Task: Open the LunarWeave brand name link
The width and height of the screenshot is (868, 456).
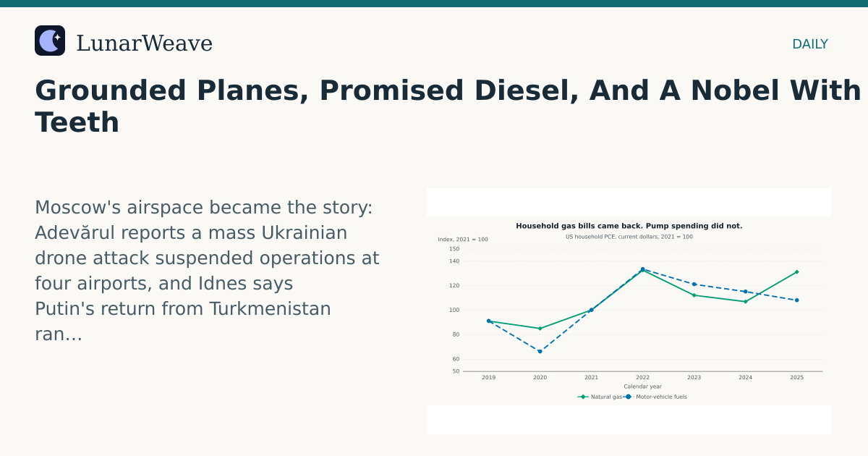Action: [x=144, y=43]
